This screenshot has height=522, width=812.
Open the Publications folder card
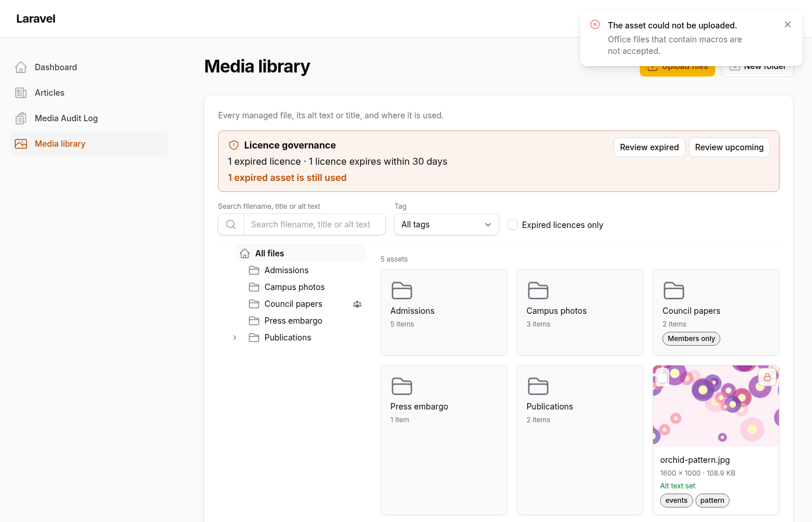click(x=580, y=440)
